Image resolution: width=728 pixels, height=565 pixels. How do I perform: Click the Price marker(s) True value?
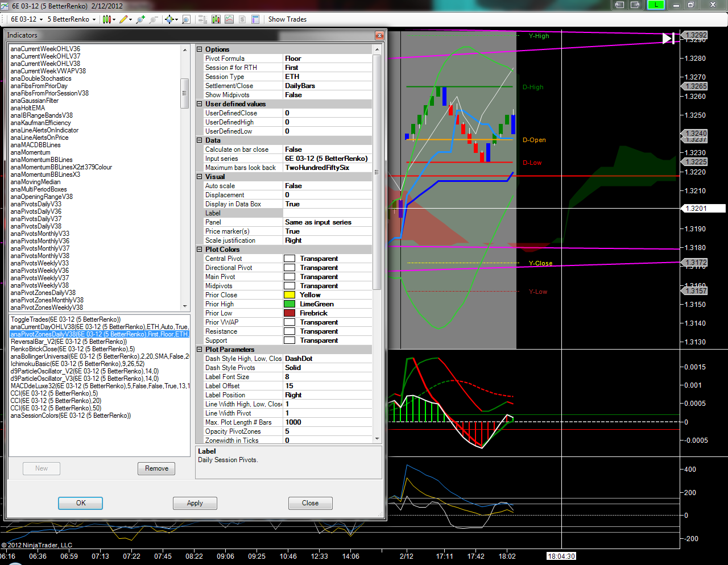point(328,231)
